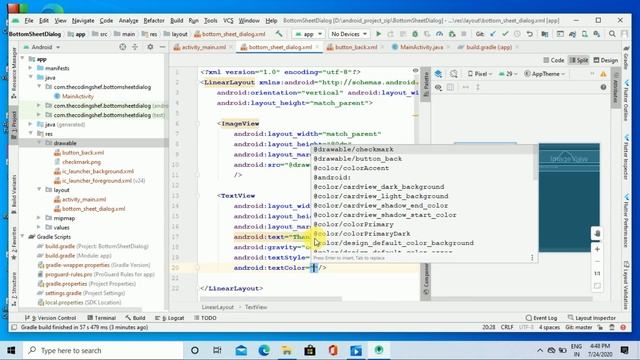Open Project panel settings gear

pyautogui.click(x=150, y=47)
